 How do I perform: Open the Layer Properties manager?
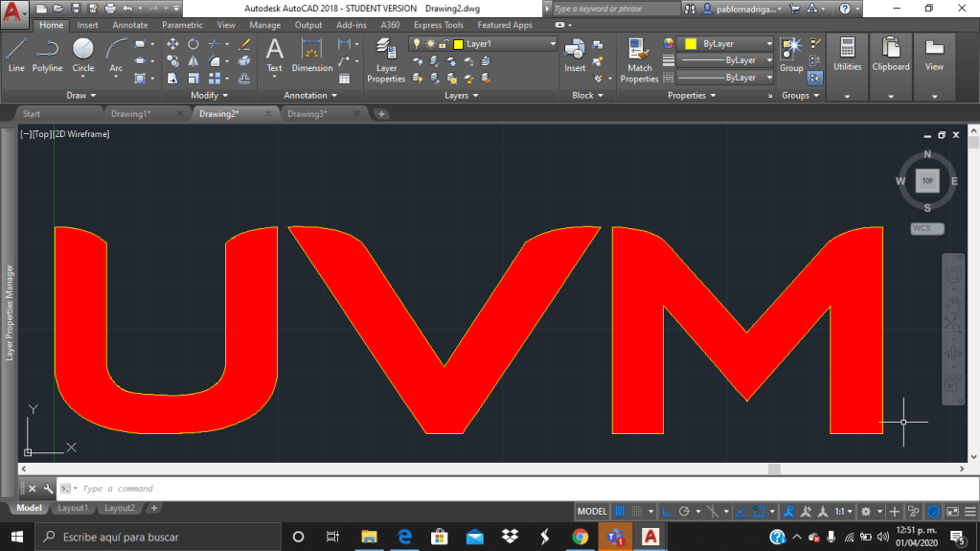pos(386,60)
